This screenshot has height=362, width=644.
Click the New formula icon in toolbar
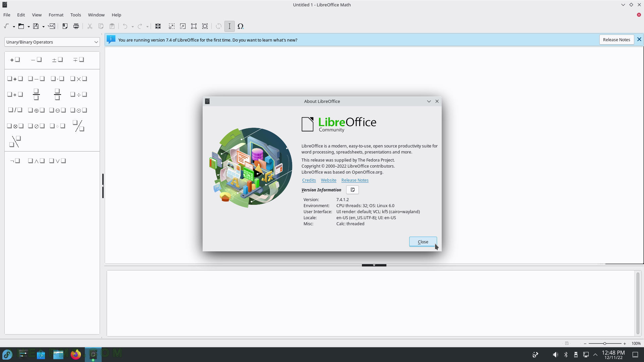click(x=6, y=26)
